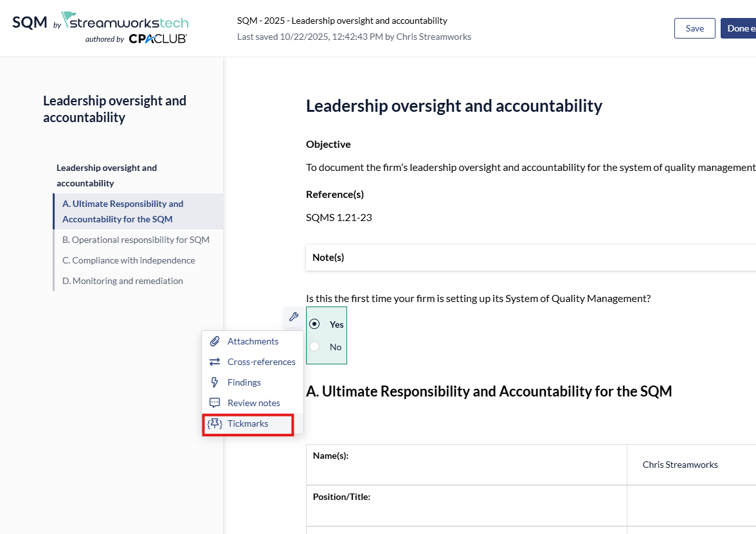This screenshot has height=534, width=756.
Task: Click the CPA Club logo
Action: [157, 39]
